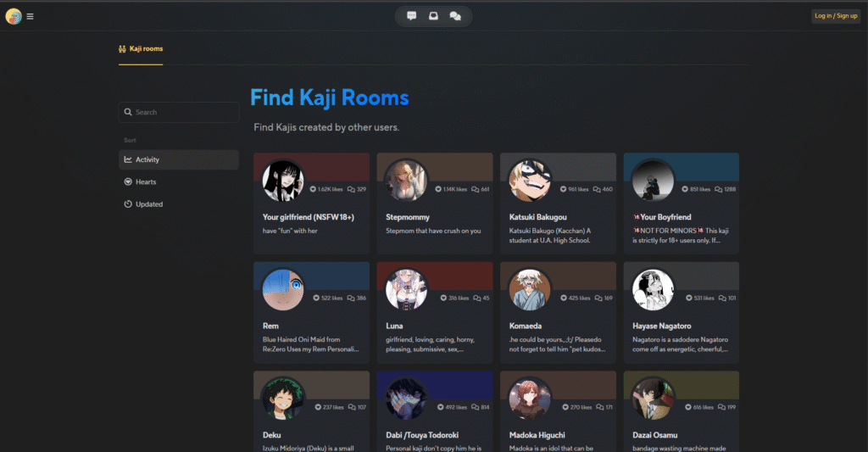Click the magnifier icon in search box
Image resolution: width=868 pixels, height=452 pixels.
pyautogui.click(x=128, y=112)
